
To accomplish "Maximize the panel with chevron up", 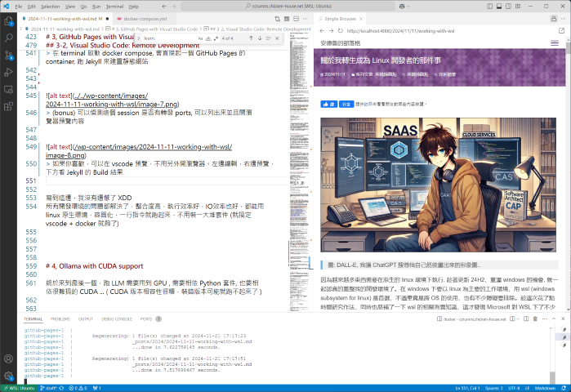I will (x=554, y=318).
